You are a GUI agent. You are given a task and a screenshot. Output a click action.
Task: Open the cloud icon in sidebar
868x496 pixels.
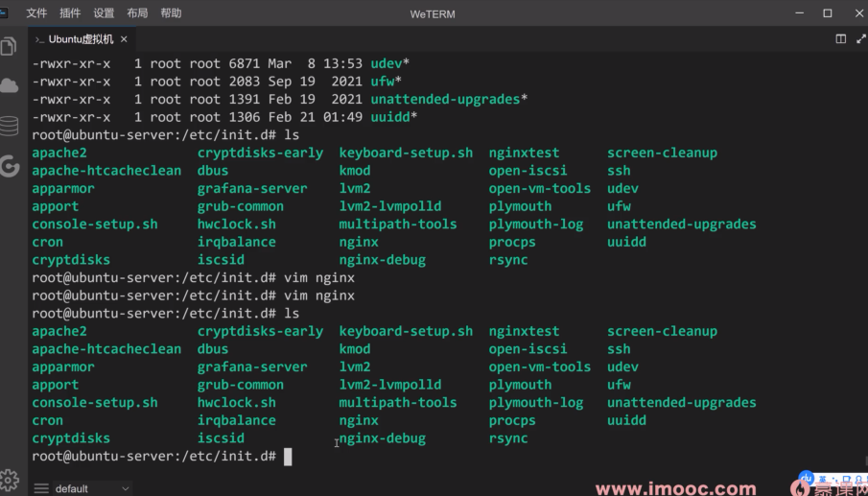tap(9, 85)
